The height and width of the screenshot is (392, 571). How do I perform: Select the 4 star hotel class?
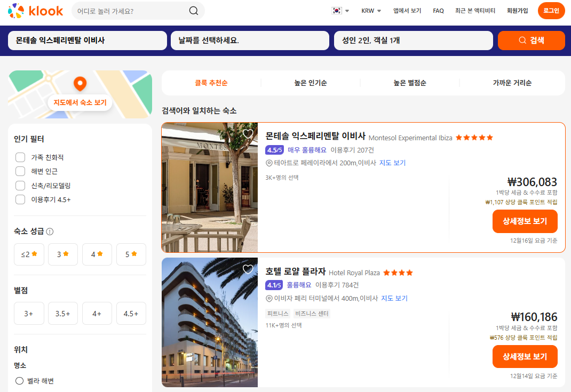(97, 254)
